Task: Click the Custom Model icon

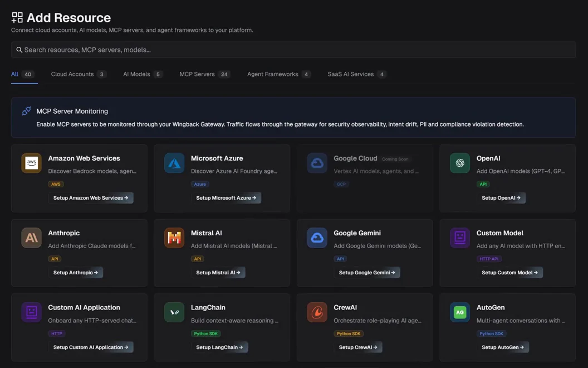Action: click(x=460, y=238)
